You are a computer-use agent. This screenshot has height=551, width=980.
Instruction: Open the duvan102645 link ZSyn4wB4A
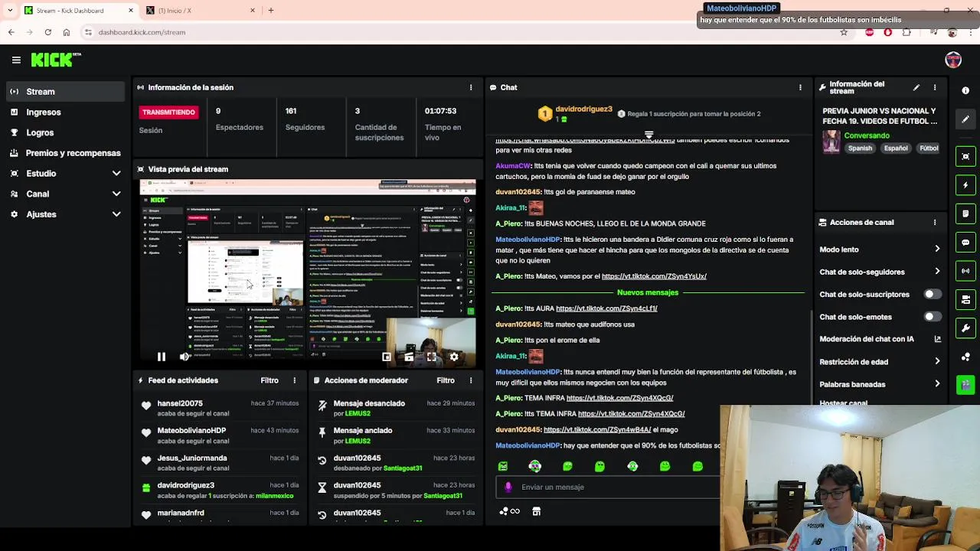(x=597, y=430)
